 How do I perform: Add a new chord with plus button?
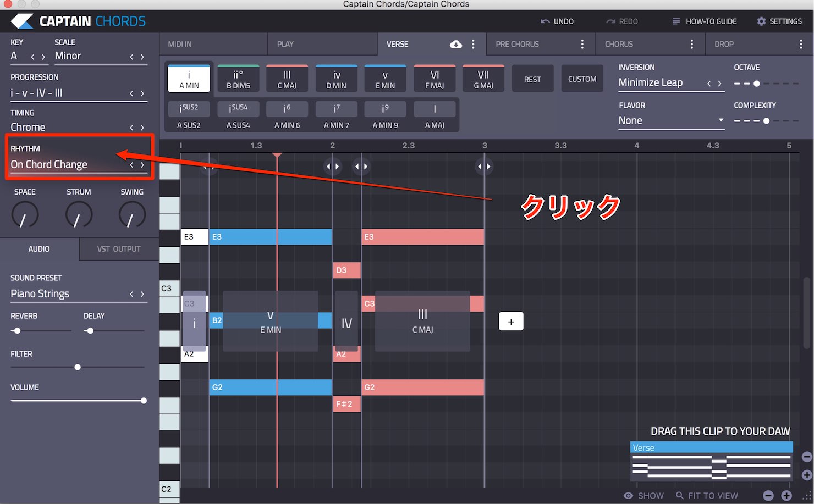511,322
